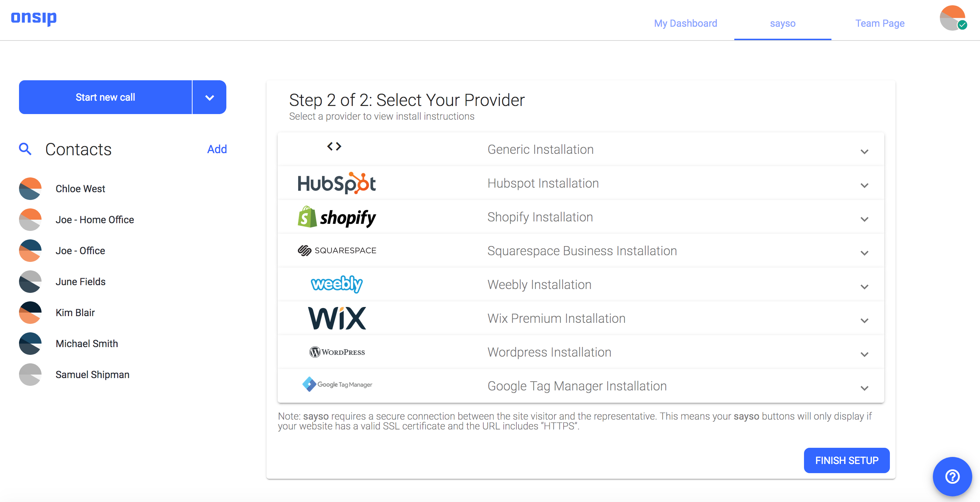
Task: Open the help question mark button
Action: point(952,476)
